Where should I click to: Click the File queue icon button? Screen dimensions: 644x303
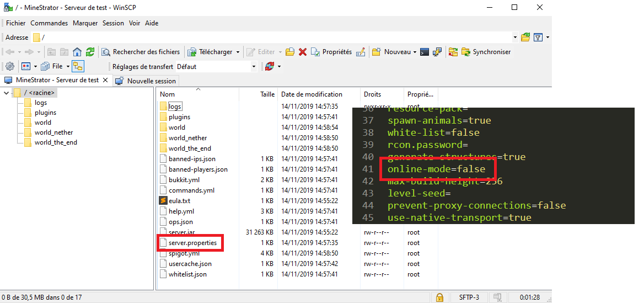click(x=52, y=66)
